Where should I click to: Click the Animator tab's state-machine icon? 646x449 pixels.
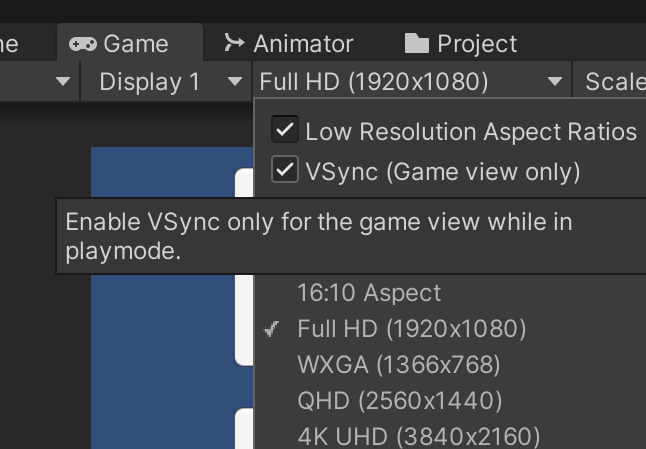(234, 43)
